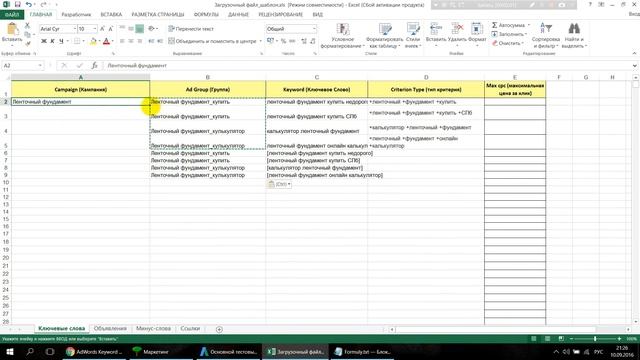The width and height of the screenshot is (640, 360).
Task: Click the Format cells (Формат) icon
Action: coord(477,29)
